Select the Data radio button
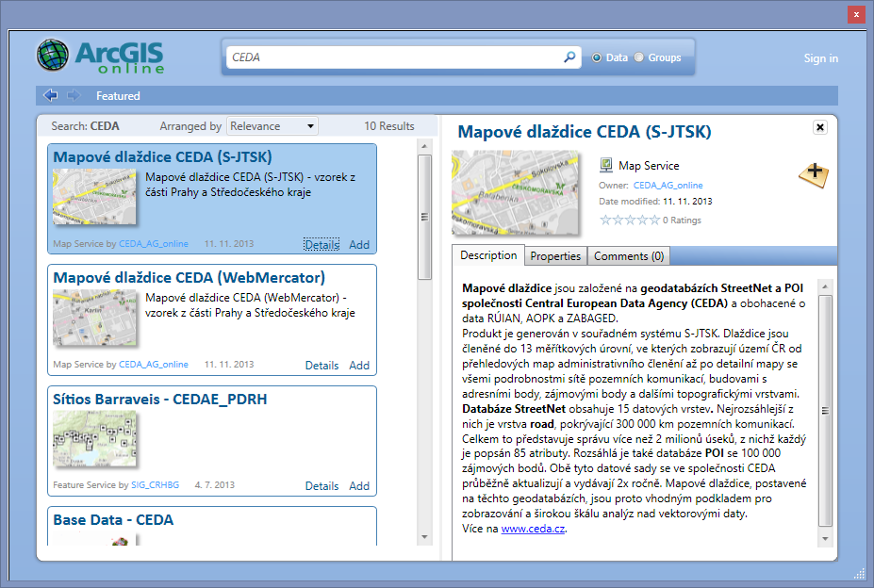This screenshot has height=588, width=874. pos(597,57)
